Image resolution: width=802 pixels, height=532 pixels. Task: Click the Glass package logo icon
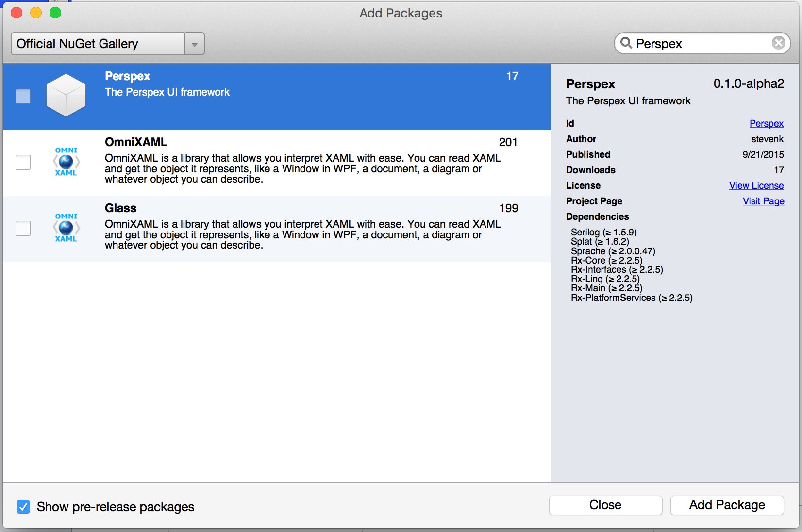click(x=66, y=227)
